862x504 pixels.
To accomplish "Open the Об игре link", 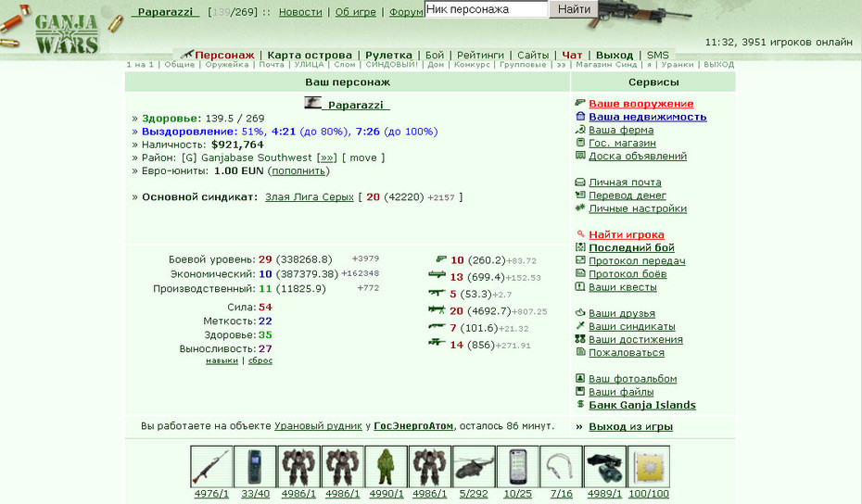I will [356, 12].
